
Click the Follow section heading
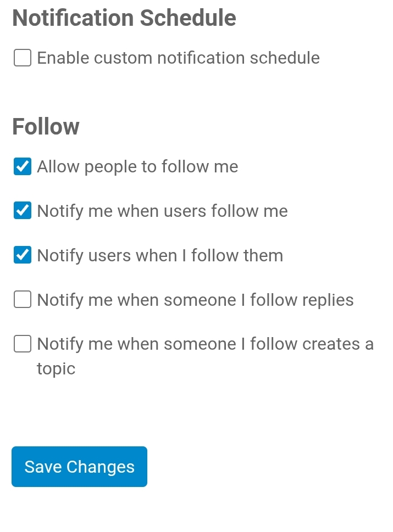pyautogui.click(x=46, y=126)
